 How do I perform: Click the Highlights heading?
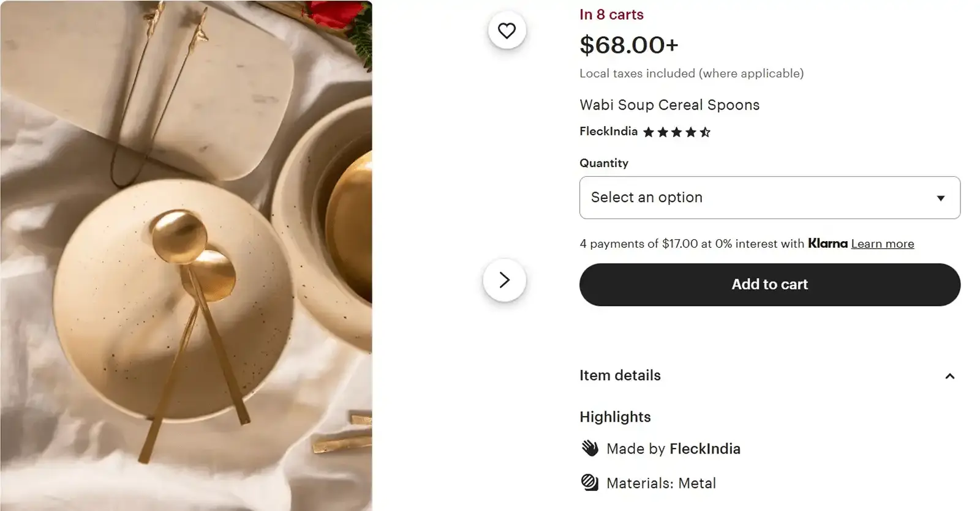tap(615, 417)
